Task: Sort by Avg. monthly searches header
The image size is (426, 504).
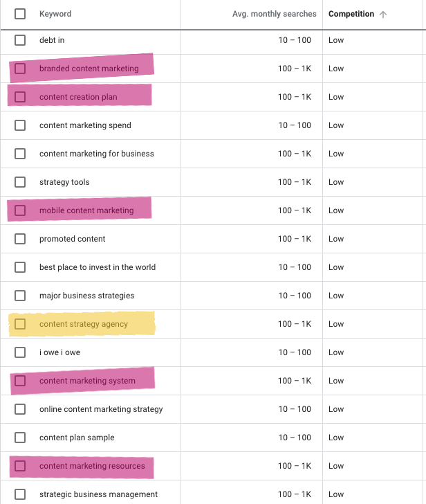Action: pyautogui.click(x=275, y=14)
